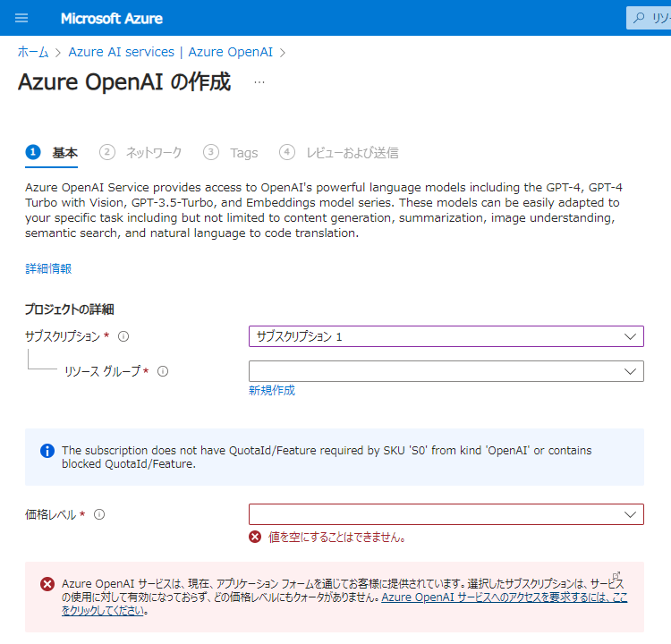Click the info icon next to サブスクリプション
This screenshot has height=644, width=671.
123,336
